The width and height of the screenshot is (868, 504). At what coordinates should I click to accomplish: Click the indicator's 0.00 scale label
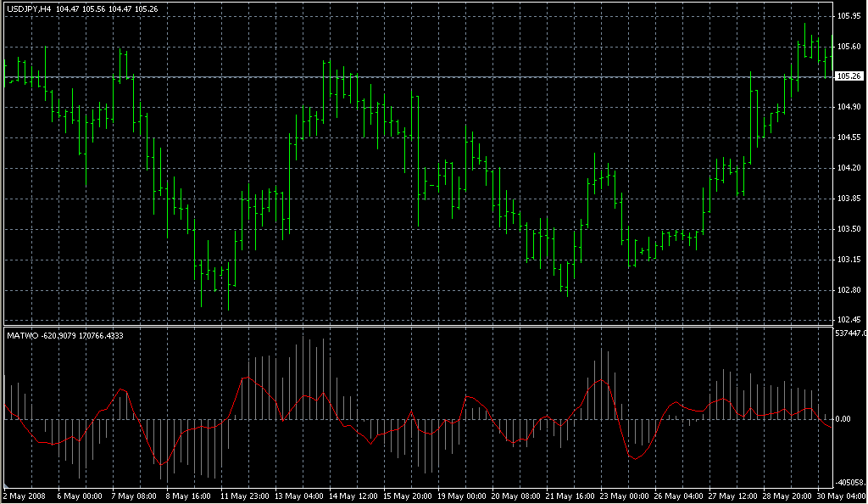coord(844,419)
